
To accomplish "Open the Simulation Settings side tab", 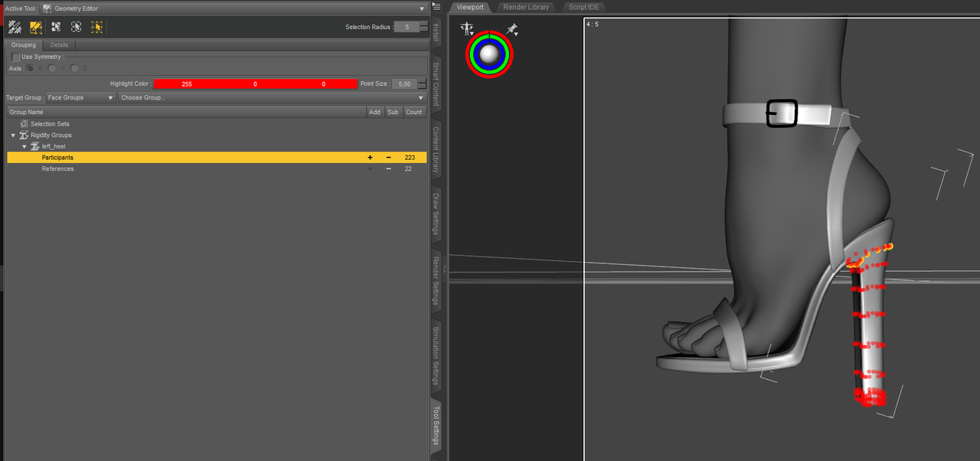I will click(436, 356).
